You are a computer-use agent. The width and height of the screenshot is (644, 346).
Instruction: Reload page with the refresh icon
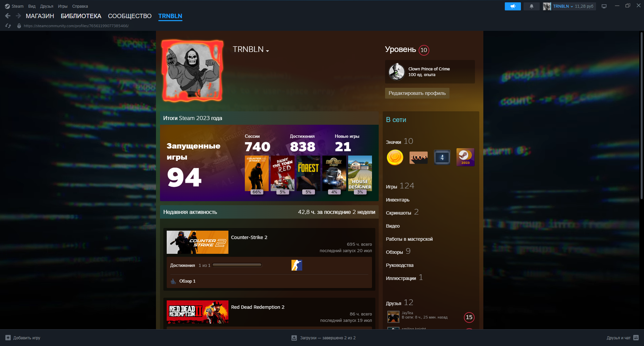pyautogui.click(x=8, y=26)
